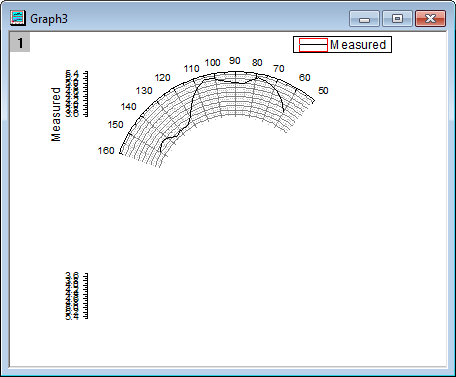456x377 pixels.
Task: Click the 130 degree angular label
Action: click(x=144, y=91)
